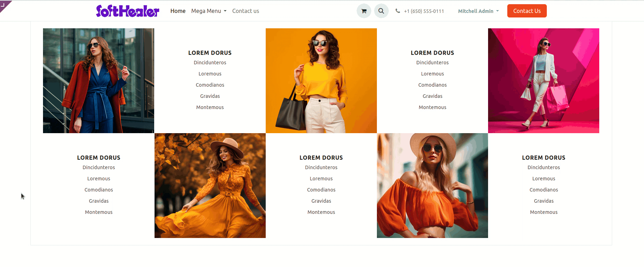644x267 pixels.
Task: Open the Contact us navigation link
Action: (x=246, y=11)
